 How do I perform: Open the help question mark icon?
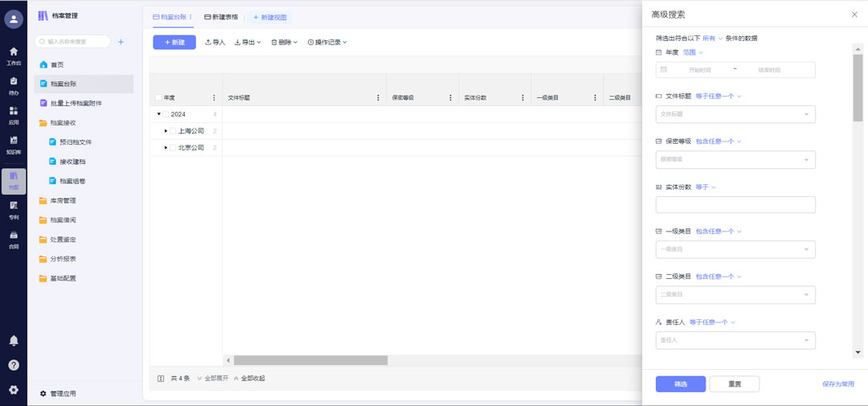[14, 365]
